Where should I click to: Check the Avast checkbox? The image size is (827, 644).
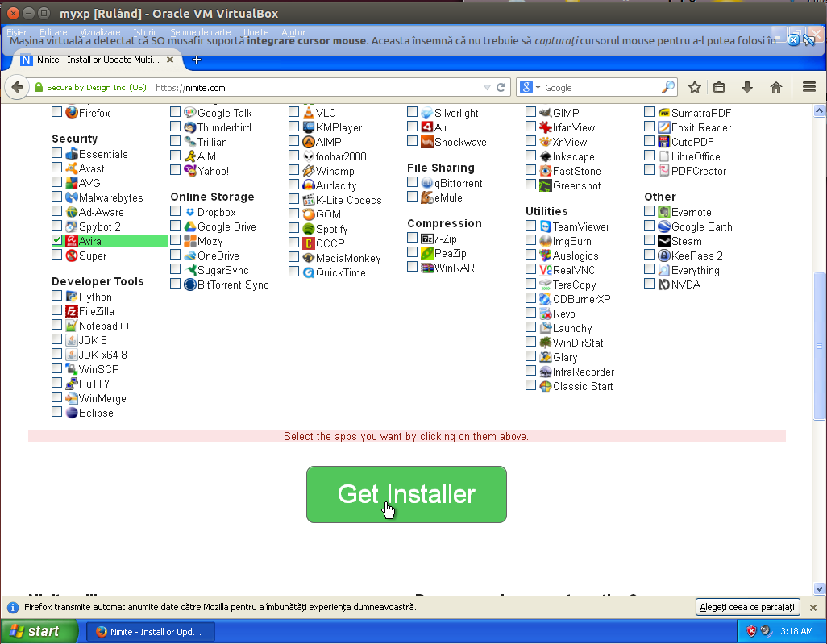(57, 167)
